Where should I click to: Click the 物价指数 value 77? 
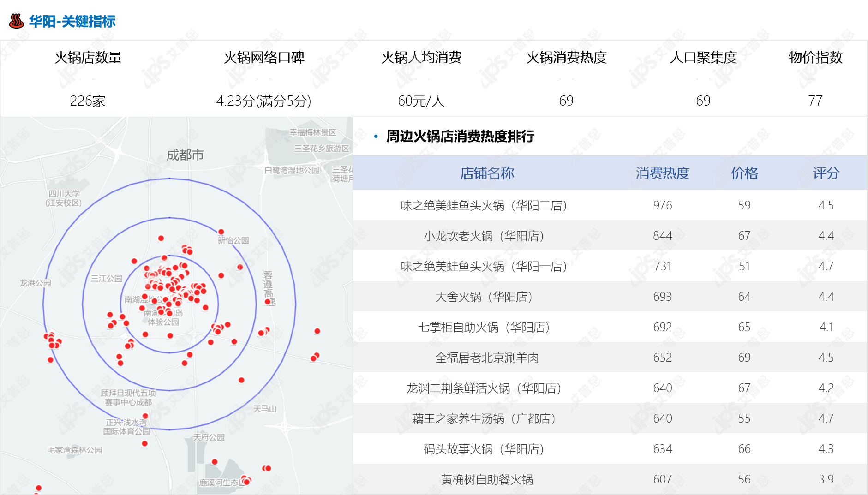(815, 101)
